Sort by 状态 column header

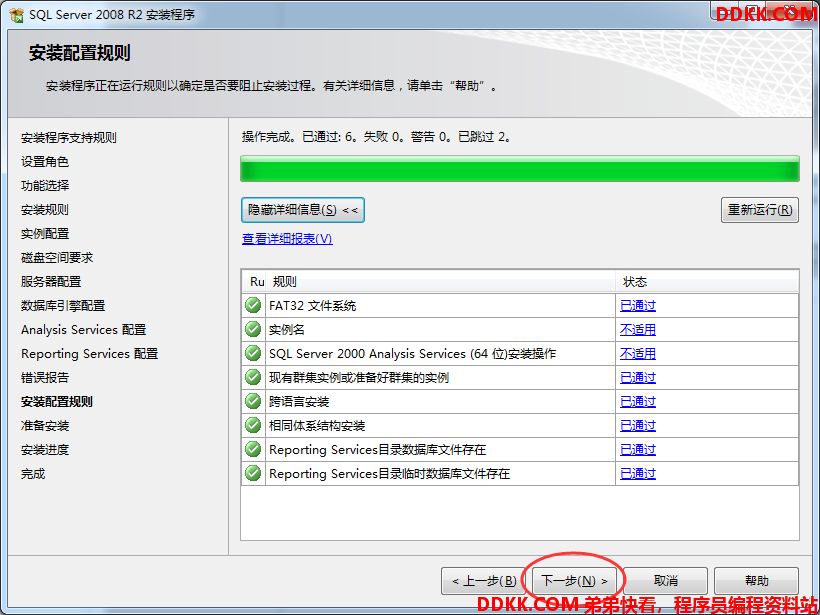pos(707,282)
